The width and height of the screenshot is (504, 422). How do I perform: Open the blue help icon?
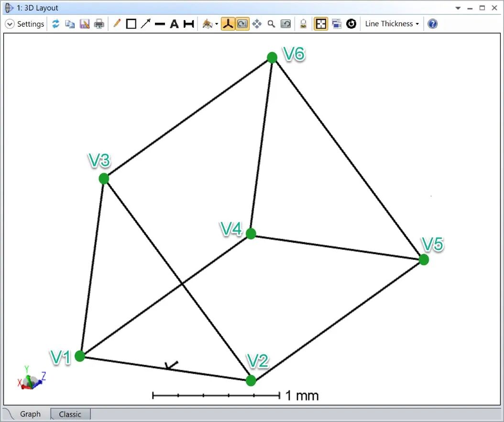433,24
